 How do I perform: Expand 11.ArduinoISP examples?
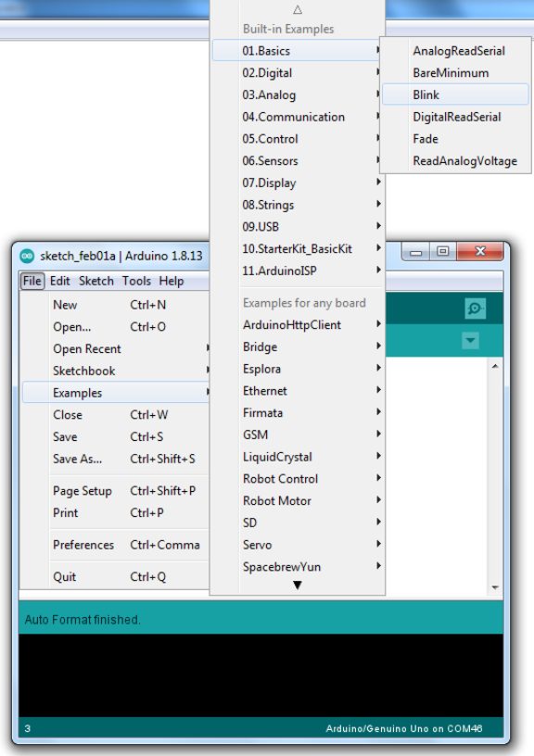pyautogui.click(x=296, y=271)
